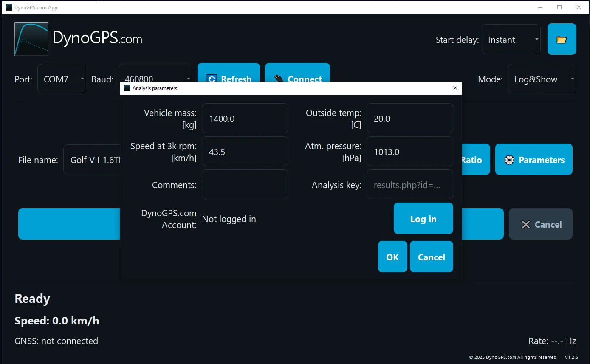Image resolution: width=590 pixels, height=364 pixels.
Task: Click the app icon in the title bar
Action: (x=8, y=7)
